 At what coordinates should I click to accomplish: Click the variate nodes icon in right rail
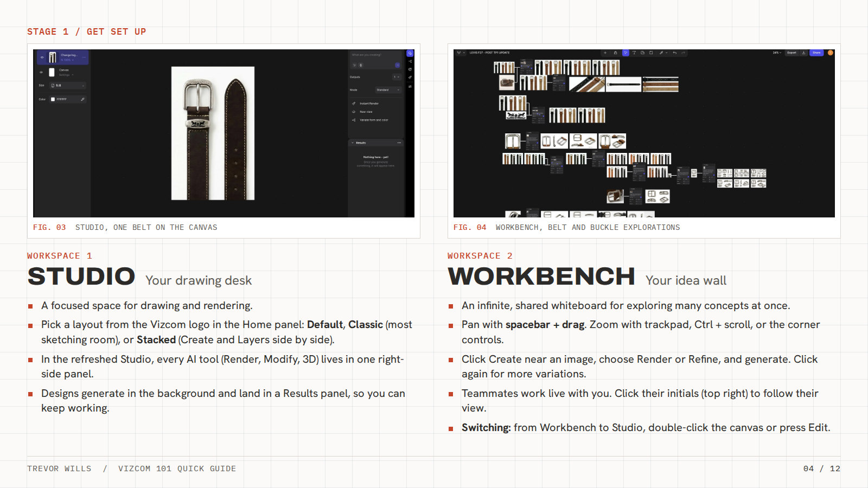[x=410, y=61]
